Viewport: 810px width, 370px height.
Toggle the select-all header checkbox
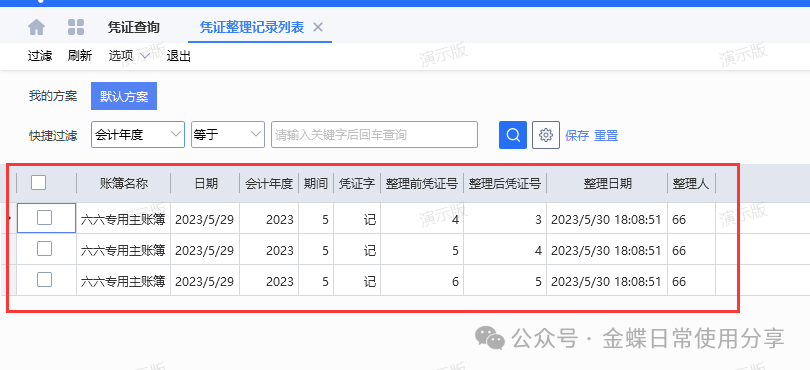[x=39, y=182]
